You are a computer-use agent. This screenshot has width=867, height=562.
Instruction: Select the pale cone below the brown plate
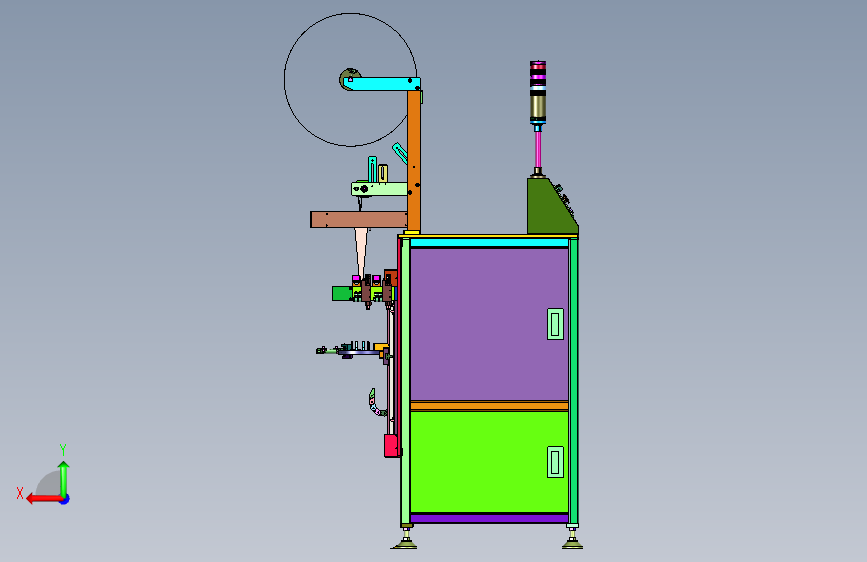point(361,252)
